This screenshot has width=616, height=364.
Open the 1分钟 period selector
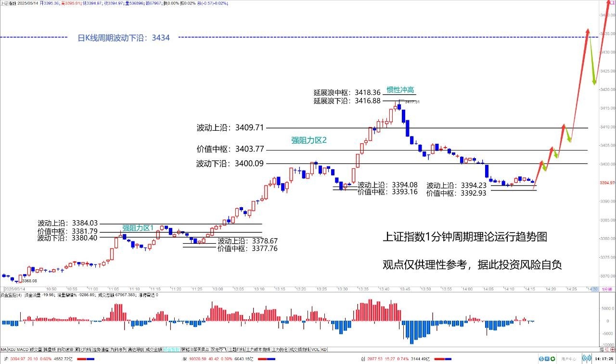pyautogui.click(x=608, y=289)
